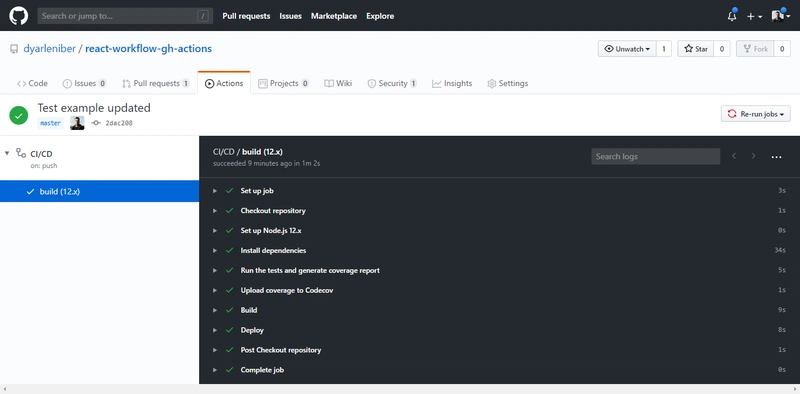Open the stargazers count 0
Screen dimensions: 800x394
722,49
